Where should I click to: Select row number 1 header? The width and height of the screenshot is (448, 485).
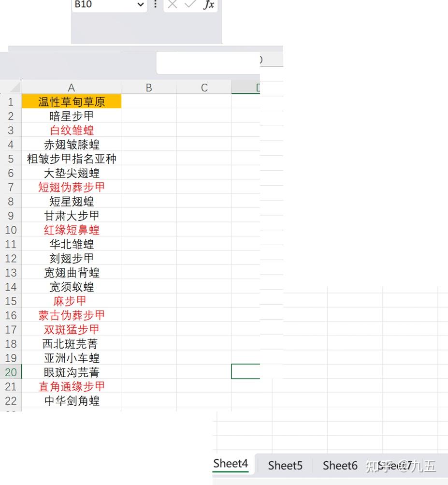coord(11,102)
